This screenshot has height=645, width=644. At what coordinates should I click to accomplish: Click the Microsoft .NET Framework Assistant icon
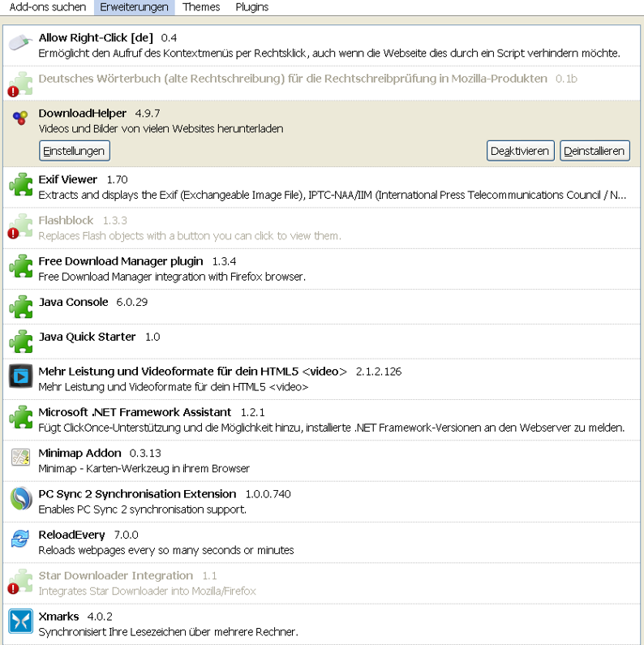coord(20,417)
